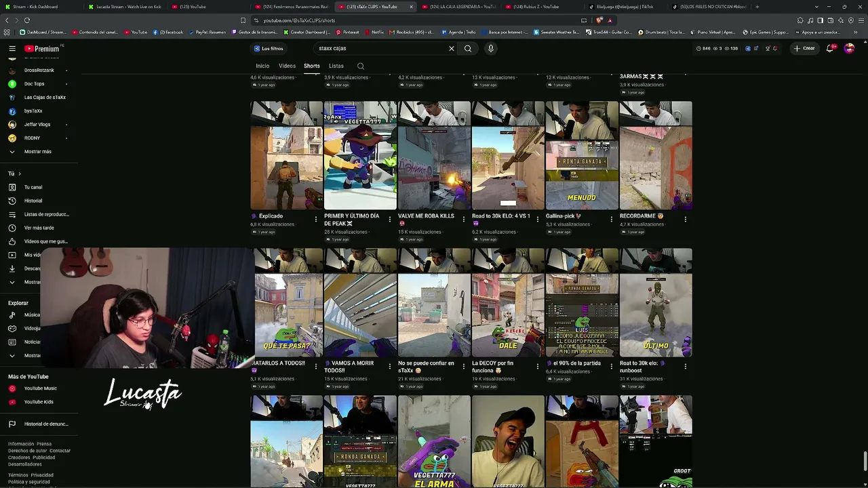Open Ver más tarde in the sidebar
Screen dimensions: 868x488
pos(38,228)
